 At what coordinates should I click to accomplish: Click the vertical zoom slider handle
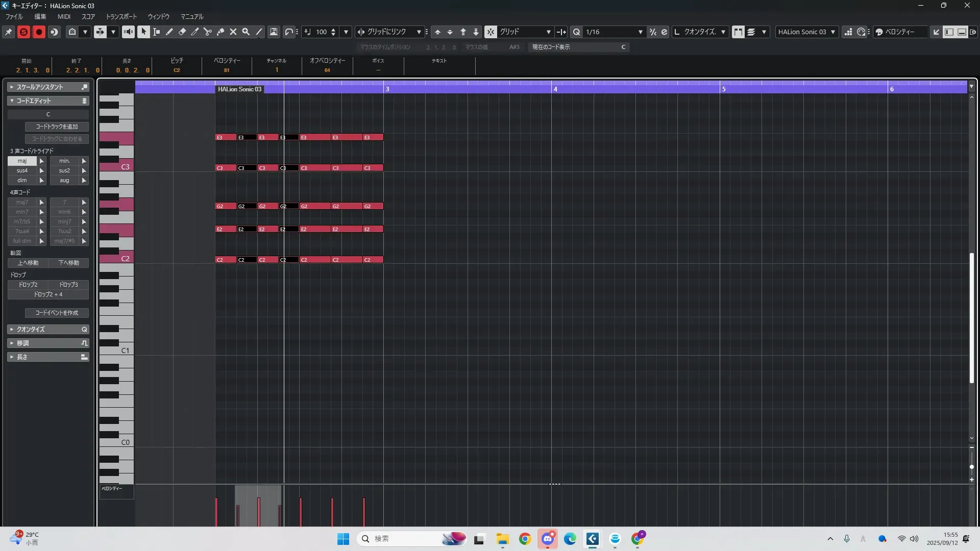coord(971,466)
